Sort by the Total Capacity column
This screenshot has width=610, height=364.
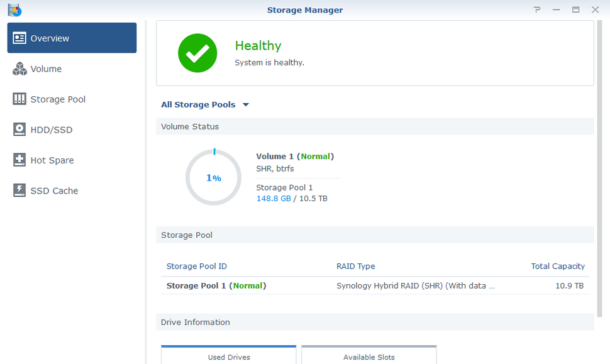[x=558, y=266]
